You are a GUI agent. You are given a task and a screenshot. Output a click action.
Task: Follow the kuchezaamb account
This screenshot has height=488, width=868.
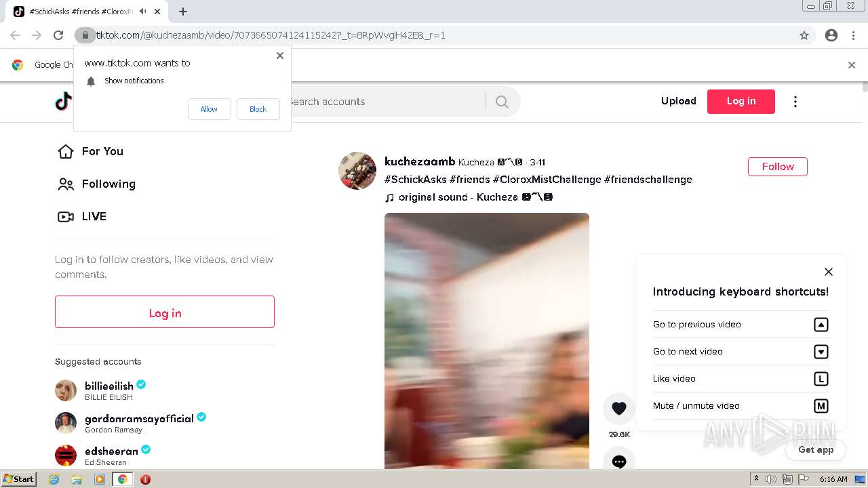[777, 167]
